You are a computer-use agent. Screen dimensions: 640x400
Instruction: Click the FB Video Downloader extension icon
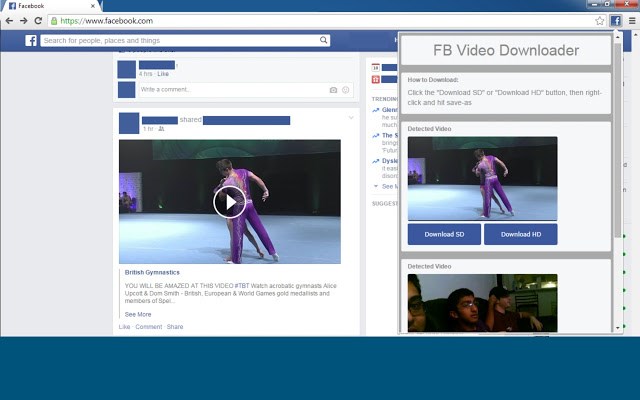616,20
